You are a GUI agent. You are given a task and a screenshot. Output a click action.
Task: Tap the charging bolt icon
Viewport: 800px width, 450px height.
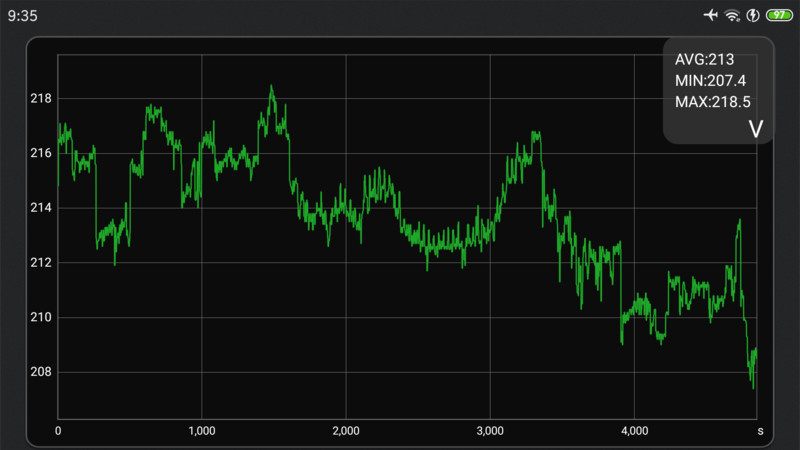click(x=753, y=16)
